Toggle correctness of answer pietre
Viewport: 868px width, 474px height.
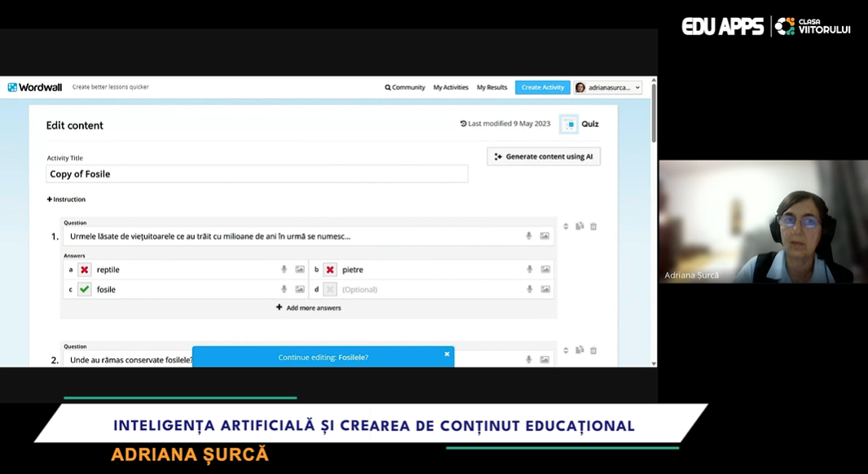click(330, 270)
